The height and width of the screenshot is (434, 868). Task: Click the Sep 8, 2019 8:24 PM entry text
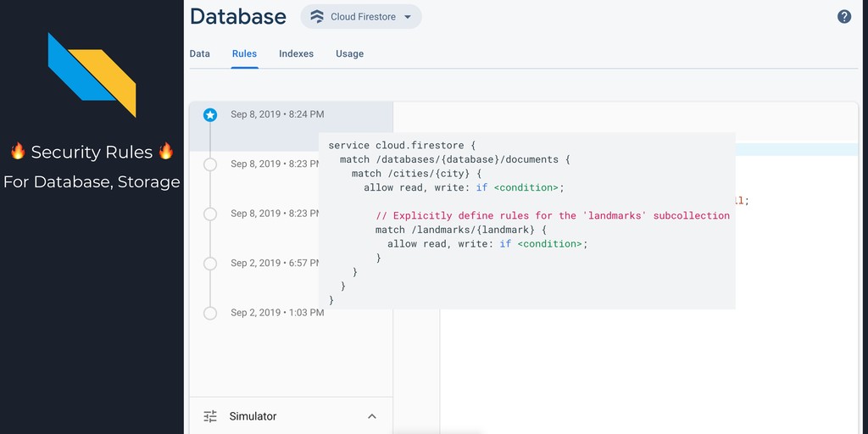point(277,114)
